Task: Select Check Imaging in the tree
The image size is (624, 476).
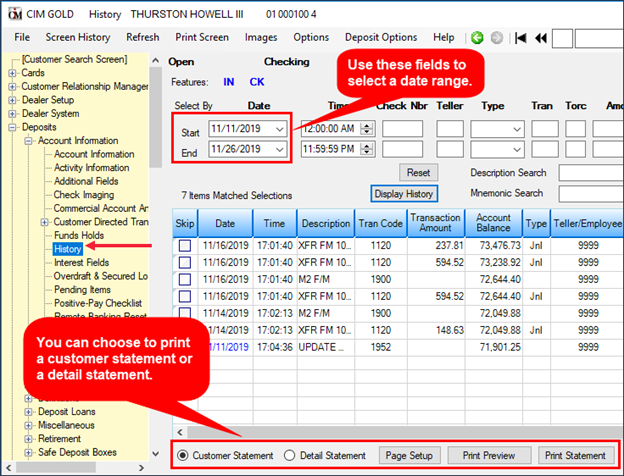Action: (x=84, y=195)
